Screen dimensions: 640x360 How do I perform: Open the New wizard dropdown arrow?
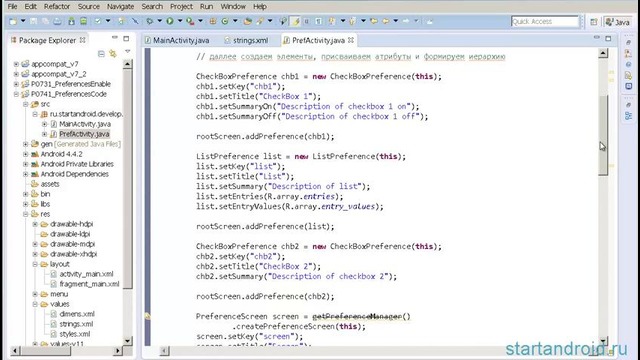(23, 21)
